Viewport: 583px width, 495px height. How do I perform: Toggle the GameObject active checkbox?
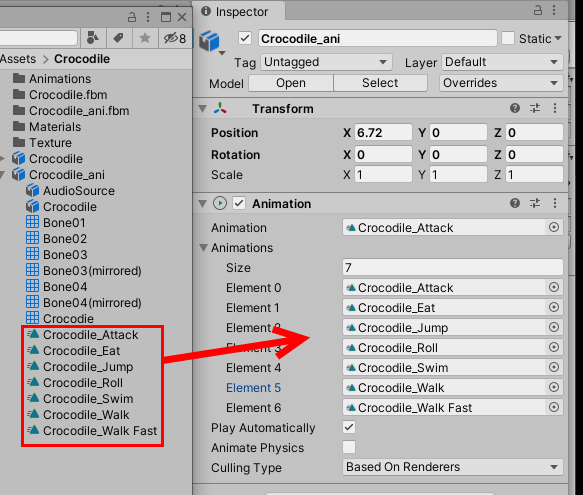(245, 38)
